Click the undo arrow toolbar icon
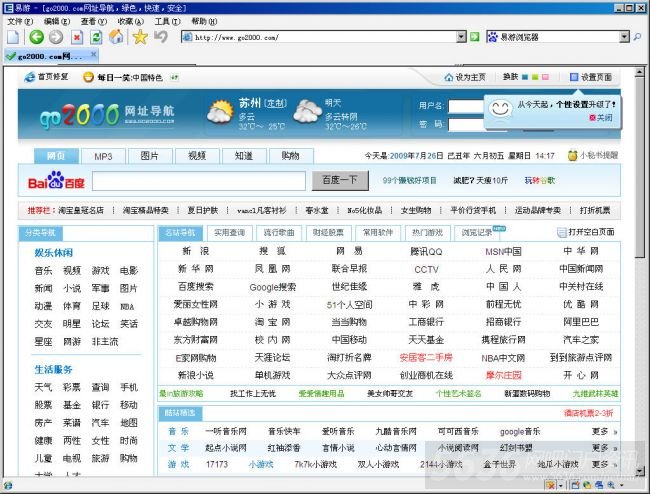Screen dimensions: 650x494 click(x=161, y=37)
